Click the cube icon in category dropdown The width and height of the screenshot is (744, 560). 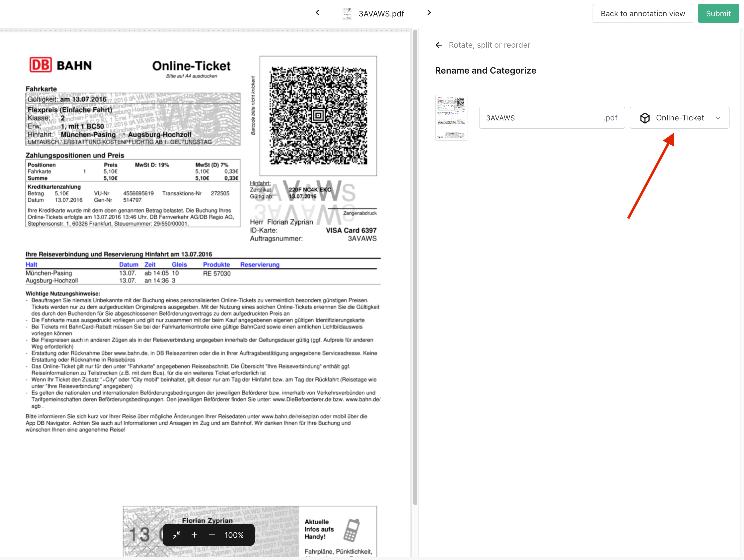click(645, 118)
